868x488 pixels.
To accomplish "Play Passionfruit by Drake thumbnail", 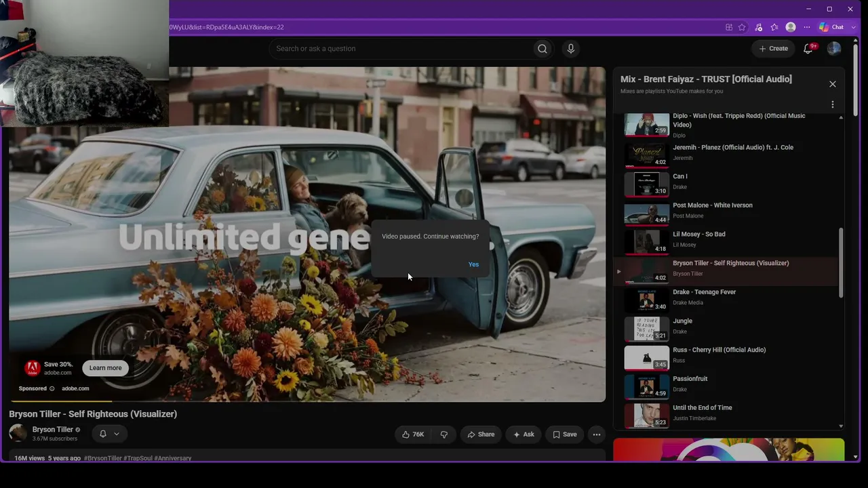I will (646, 387).
